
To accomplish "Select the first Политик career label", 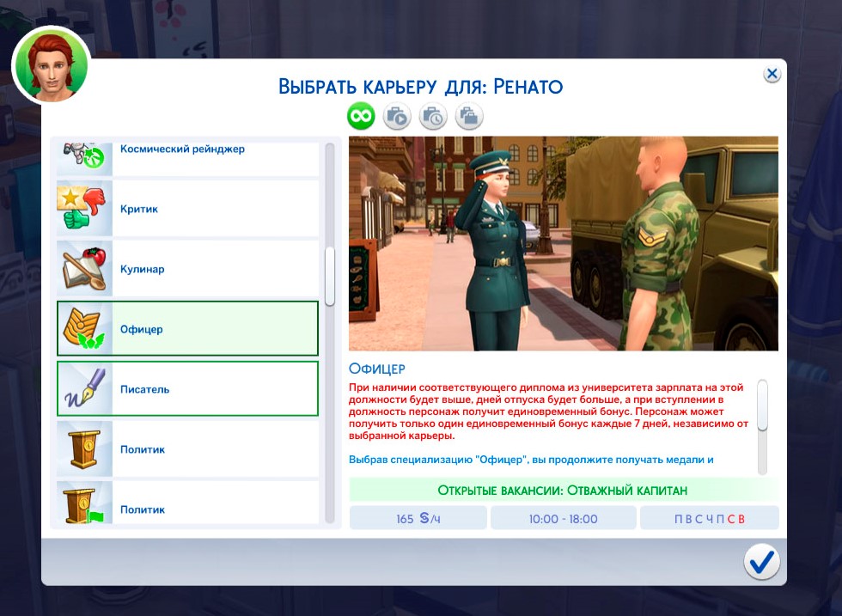I will pos(143,449).
